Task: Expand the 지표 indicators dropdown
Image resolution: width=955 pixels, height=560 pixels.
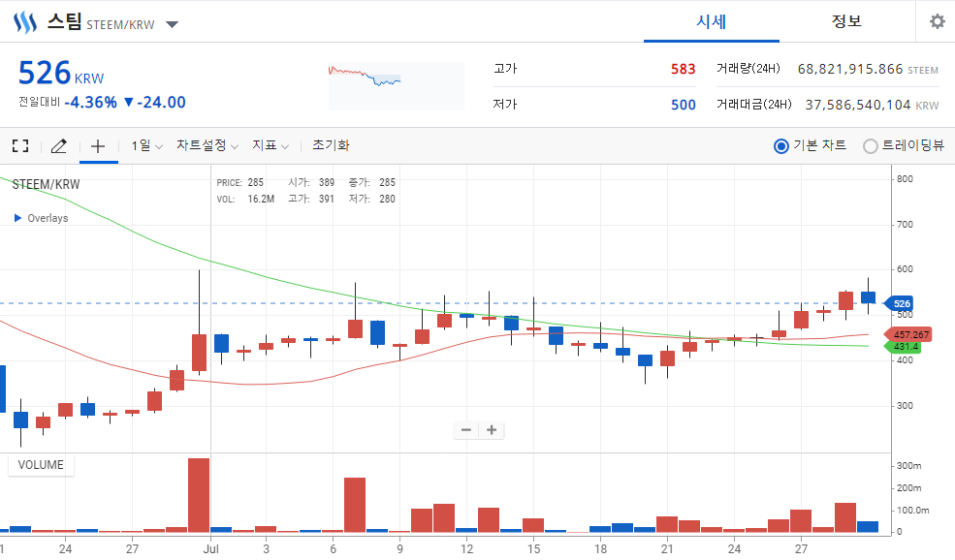Action: coord(271,145)
